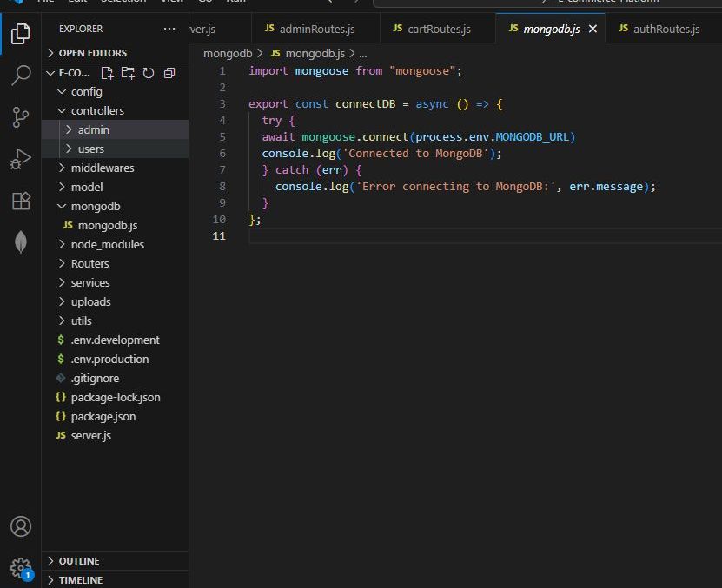
Task: Click line number 5 in the gutter
Action: tap(222, 136)
